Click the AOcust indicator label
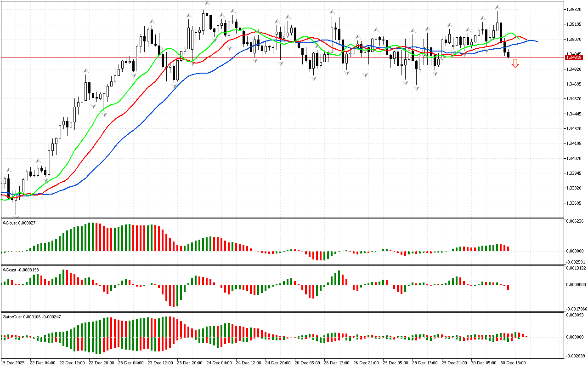The width and height of the screenshot is (588, 368). pos(19,223)
